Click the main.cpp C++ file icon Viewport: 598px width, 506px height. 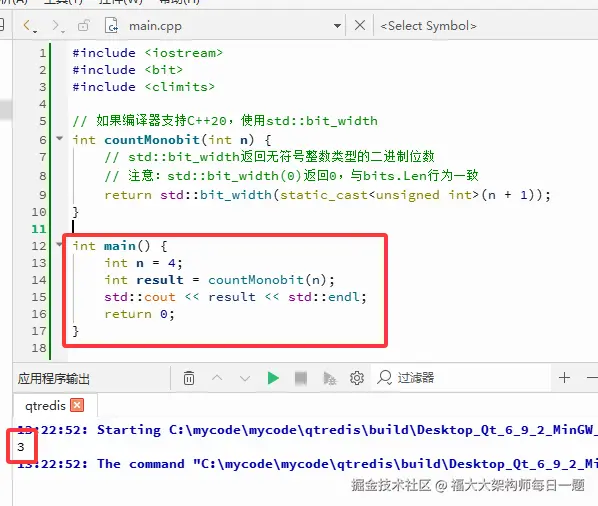coord(111,26)
